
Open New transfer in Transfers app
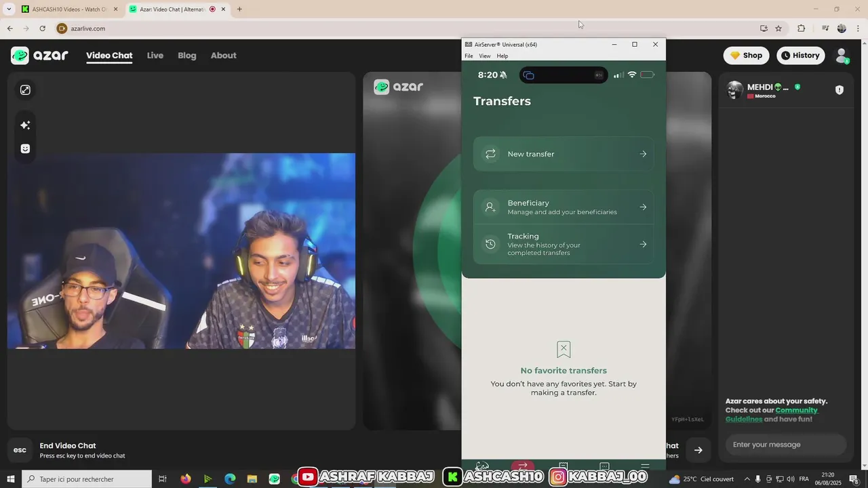point(564,154)
